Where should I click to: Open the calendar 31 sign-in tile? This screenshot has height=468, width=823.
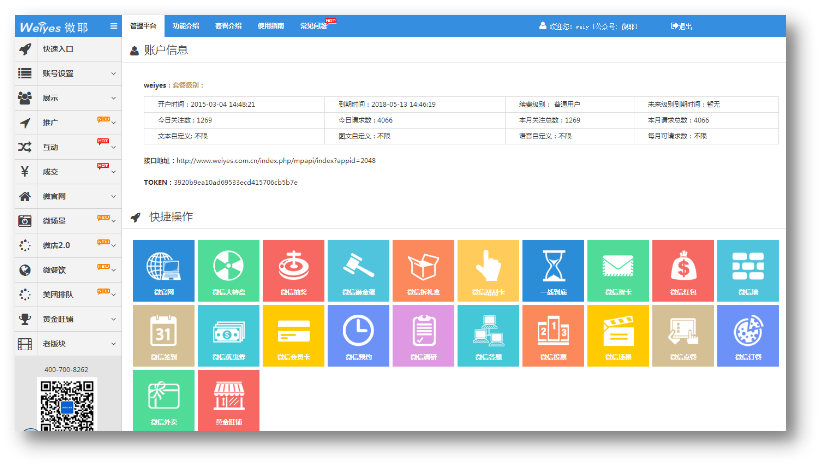pyautogui.click(x=164, y=336)
